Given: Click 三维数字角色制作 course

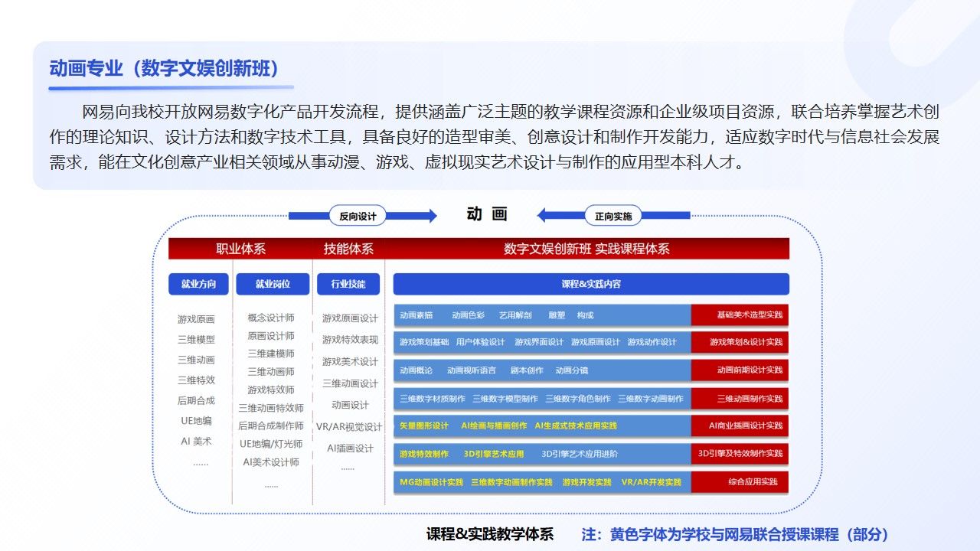Looking at the screenshot, I should click(578, 399).
